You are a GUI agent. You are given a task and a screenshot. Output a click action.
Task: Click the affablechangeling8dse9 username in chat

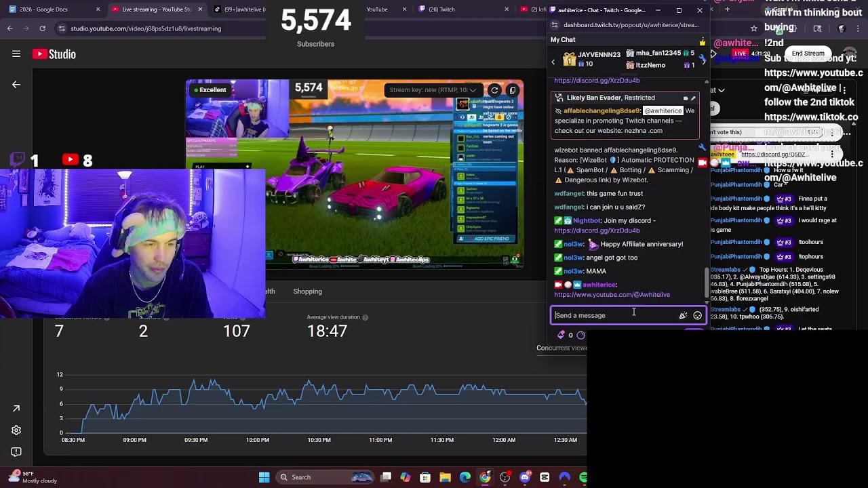(601, 111)
